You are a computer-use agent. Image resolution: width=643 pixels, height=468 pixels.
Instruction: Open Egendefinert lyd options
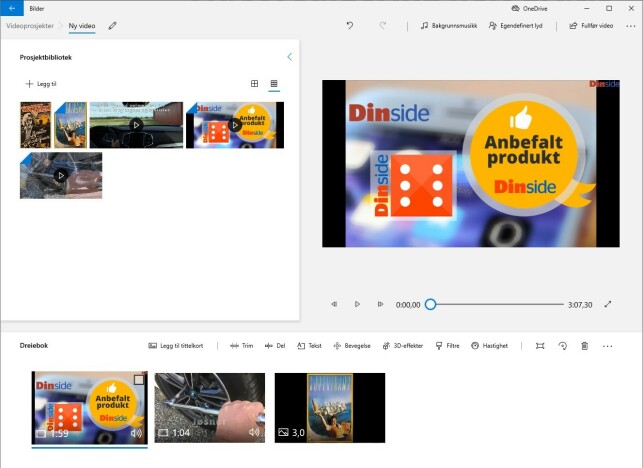click(515, 25)
